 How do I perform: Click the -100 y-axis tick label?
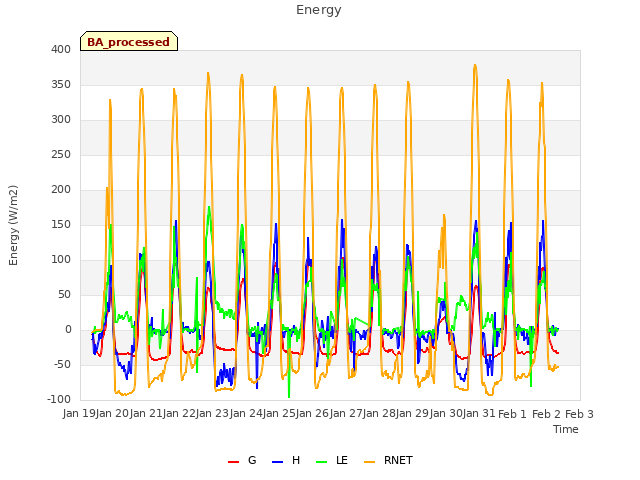pos(59,400)
